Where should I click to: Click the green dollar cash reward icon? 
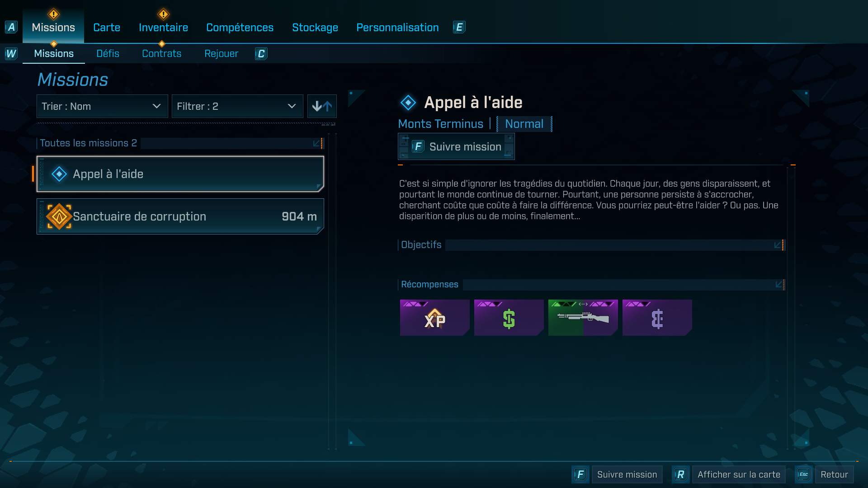(x=509, y=318)
